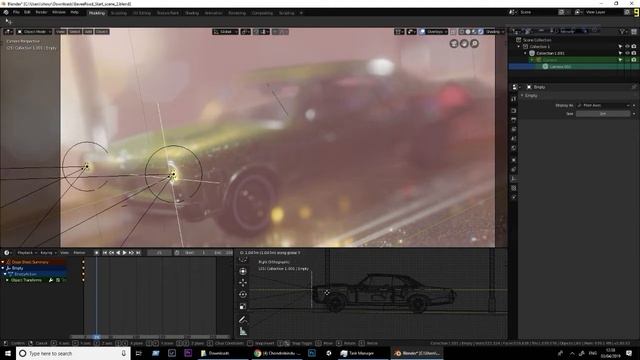This screenshot has width=640, height=360.
Task: Open the outliner filter funnel
Action: coord(622,31)
